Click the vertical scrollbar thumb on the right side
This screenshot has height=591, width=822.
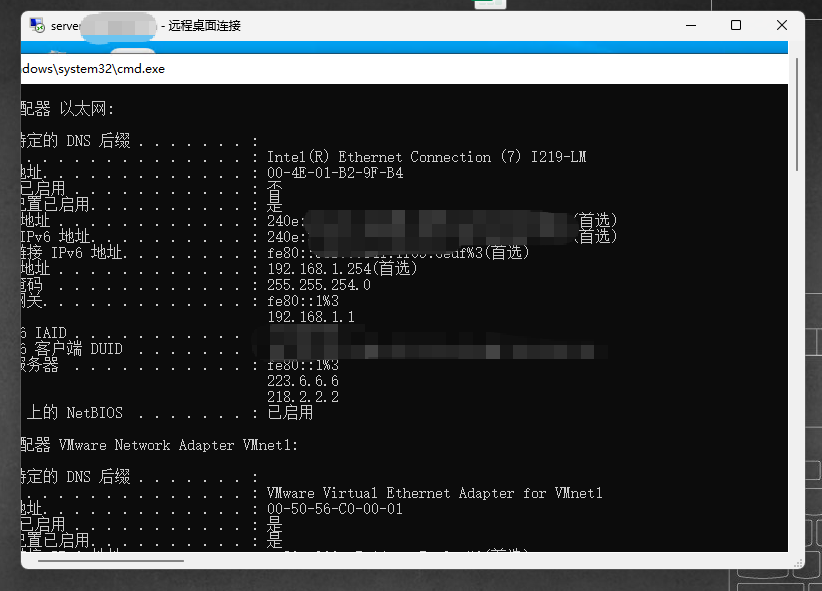pyautogui.click(x=797, y=114)
